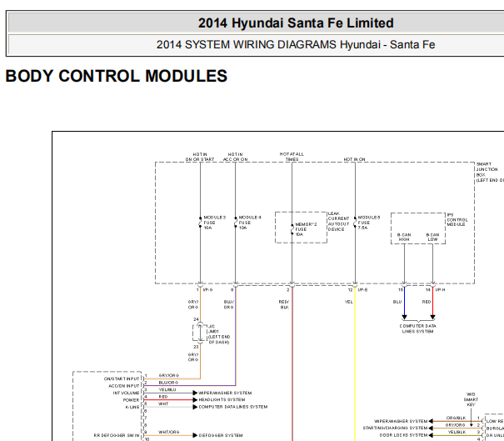This screenshot has width=504, height=441.
Task: Click the "IPS CONTROL MODULE" label
Action: 457,220
